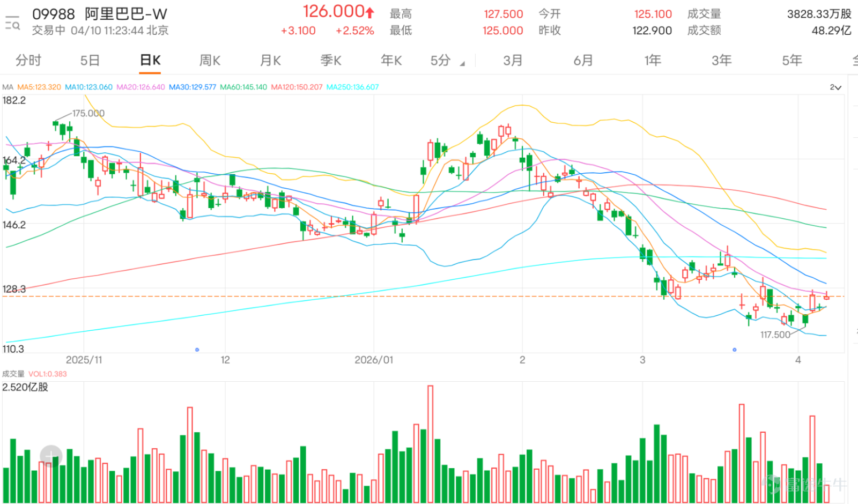
Task: Click the MA label before MA5
Action: tap(8, 87)
